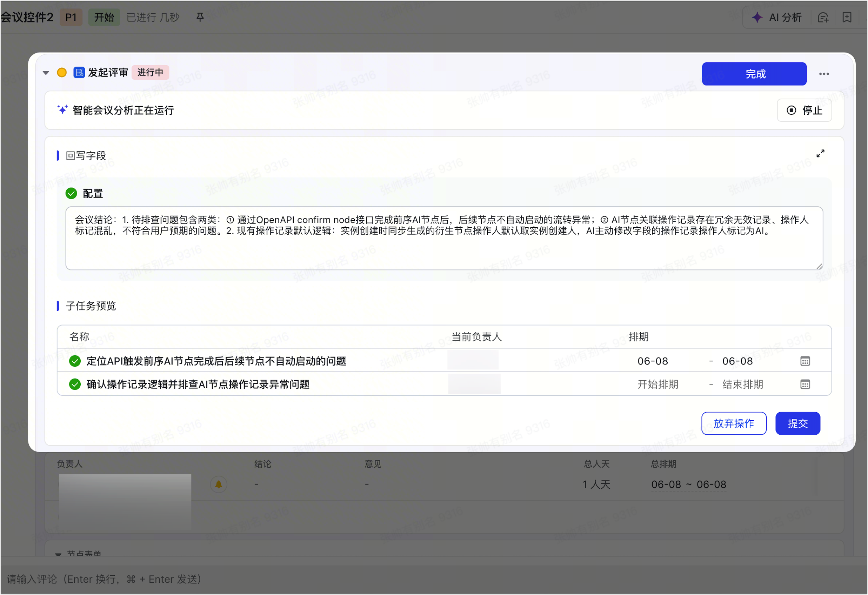Image resolution: width=868 pixels, height=595 pixels.
Task: Click the 智能会议分析正在运行 status text
Action: [x=123, y=110]
